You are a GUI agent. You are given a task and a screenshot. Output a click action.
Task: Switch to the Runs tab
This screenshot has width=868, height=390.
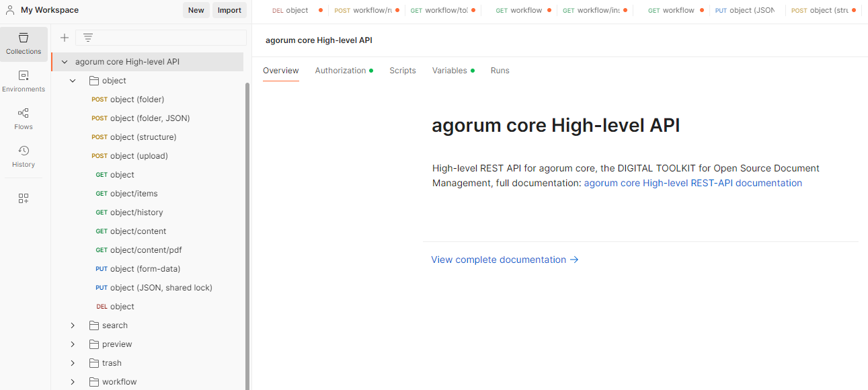click(x=500, y=71)
